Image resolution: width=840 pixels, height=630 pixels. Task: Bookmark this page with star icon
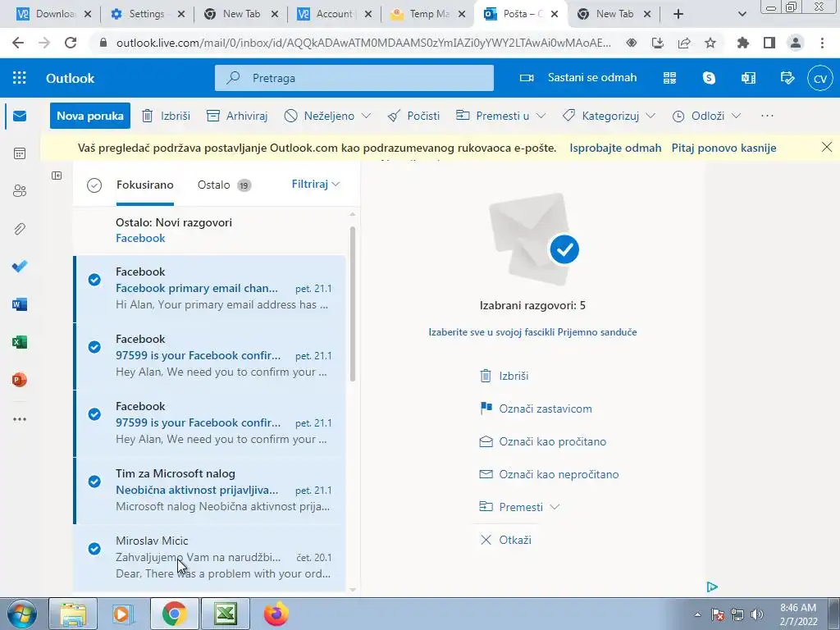point(710,43)
